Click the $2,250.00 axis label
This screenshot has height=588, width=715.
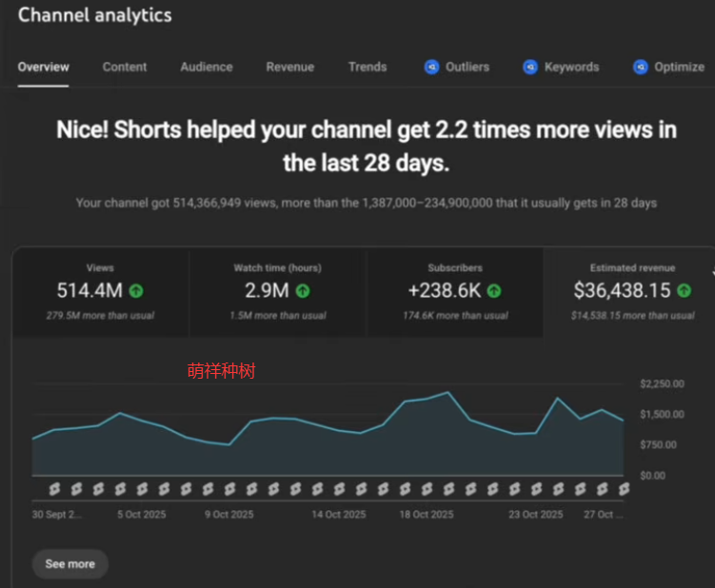point(662,383)
